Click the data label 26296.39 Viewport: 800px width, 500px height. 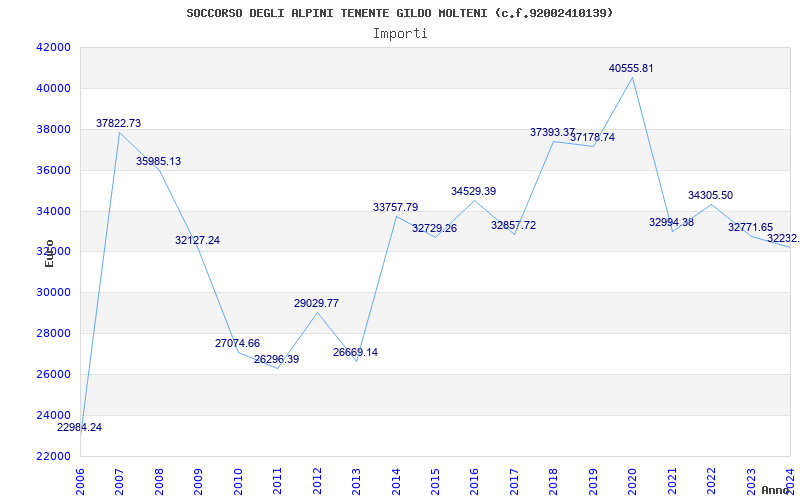click(x=277, y=359)
